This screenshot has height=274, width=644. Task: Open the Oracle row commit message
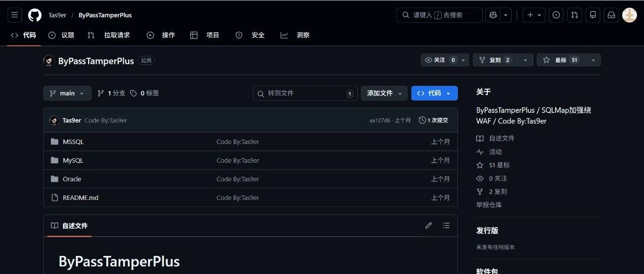(238, 179)
